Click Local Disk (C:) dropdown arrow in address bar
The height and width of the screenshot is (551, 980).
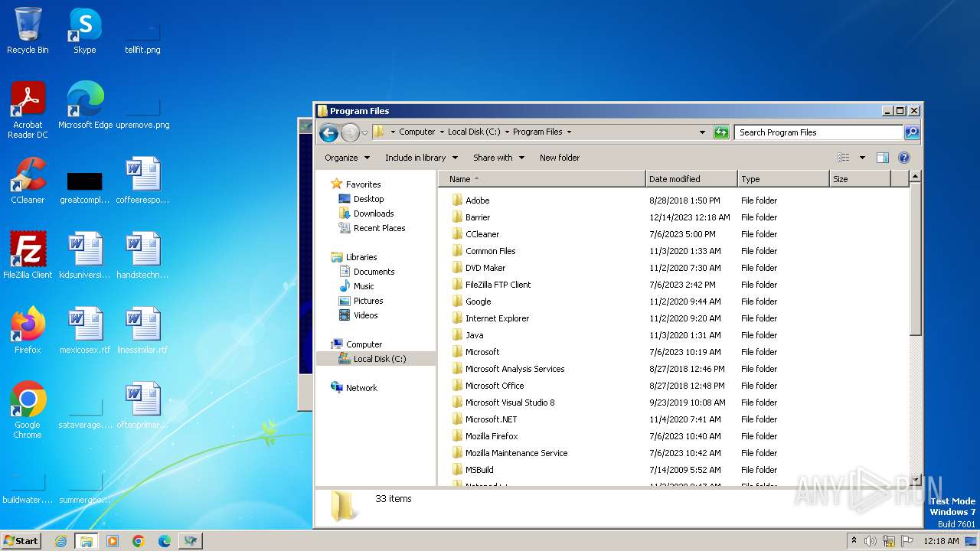click(506, 132)
